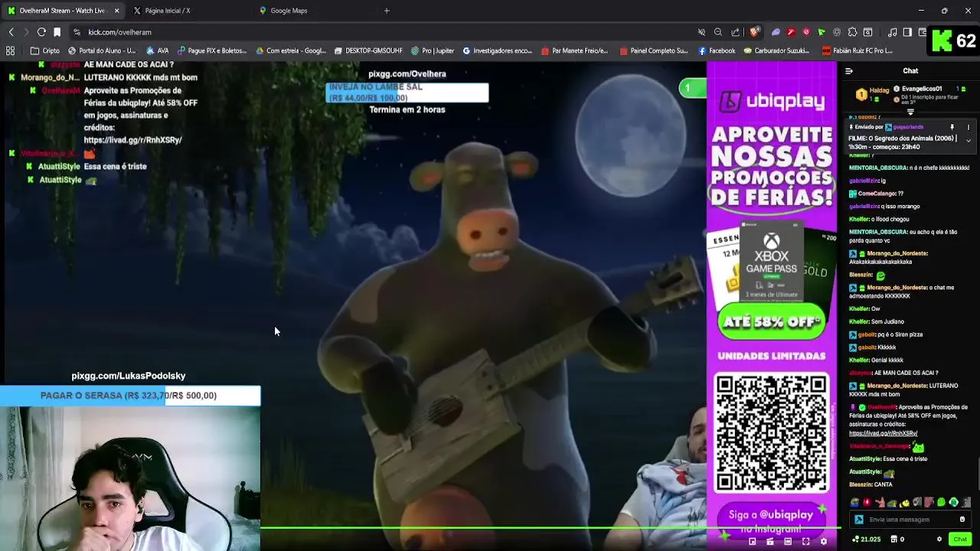Viewport: 980px width, 551px height.
Task: Click the blue hammer badge in message box
Action: click(x=859, y=520)
